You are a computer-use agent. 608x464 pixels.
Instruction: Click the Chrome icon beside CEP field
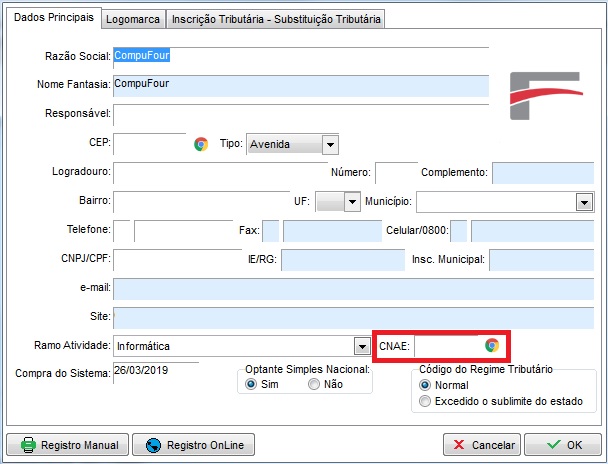201,144
